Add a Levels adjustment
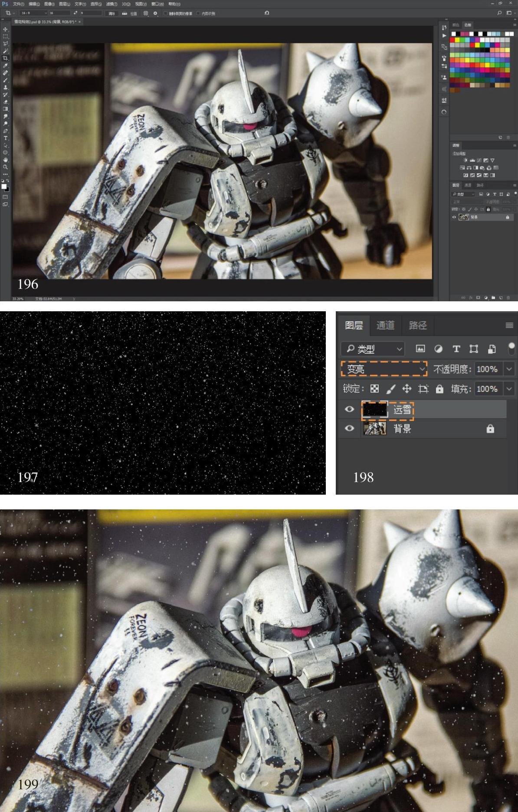The height and width of the screenshot is (812, 518). coord(472,160)
